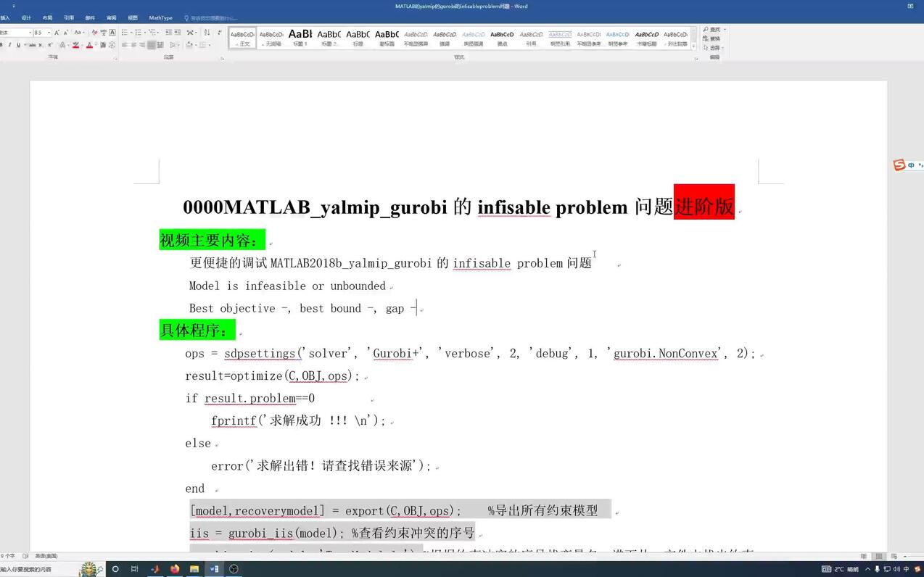Screen dimensions: 924x577
Task: Toggle underline formatting
Action: click(18, 45)
